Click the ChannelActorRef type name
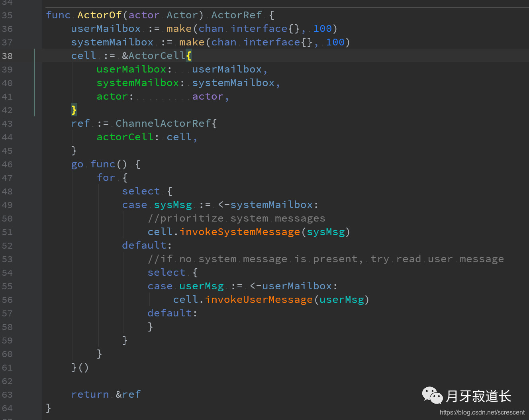The height and width of the screenshot is (420, 529). click(x=163, y=124)
